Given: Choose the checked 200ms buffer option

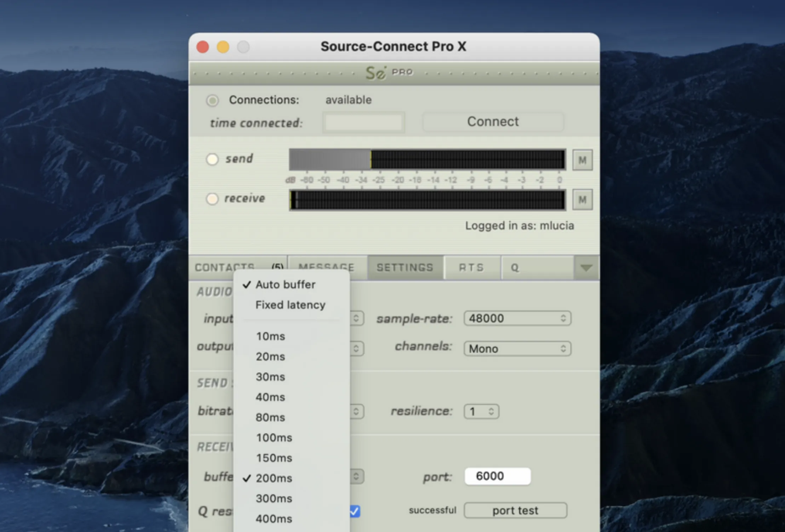Looking at the screenshot, I should pos(291,478).
